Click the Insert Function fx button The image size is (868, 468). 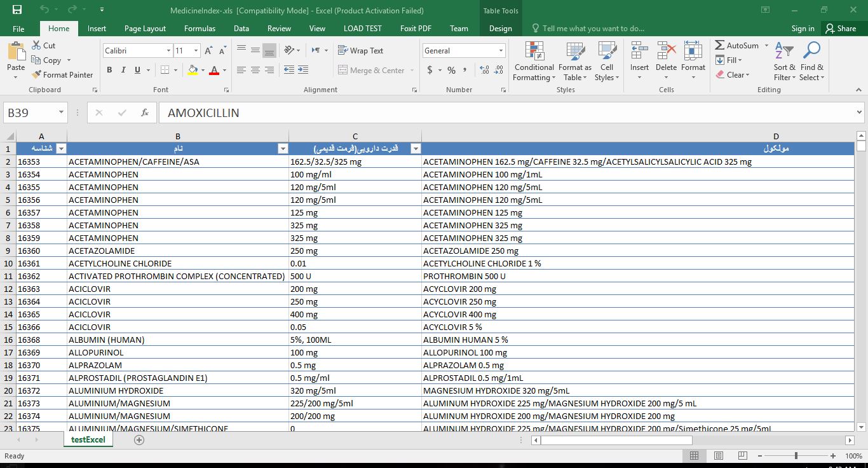click(x=145, y=113)
